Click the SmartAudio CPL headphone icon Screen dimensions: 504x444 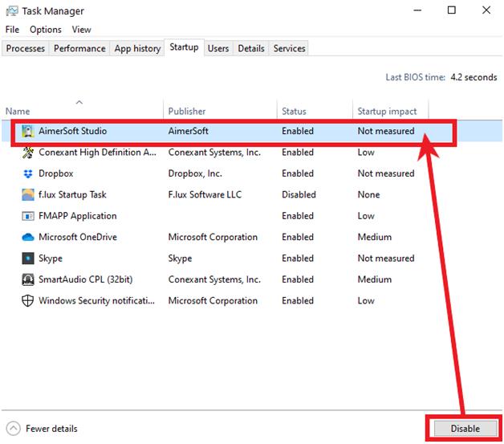[28, 279]
